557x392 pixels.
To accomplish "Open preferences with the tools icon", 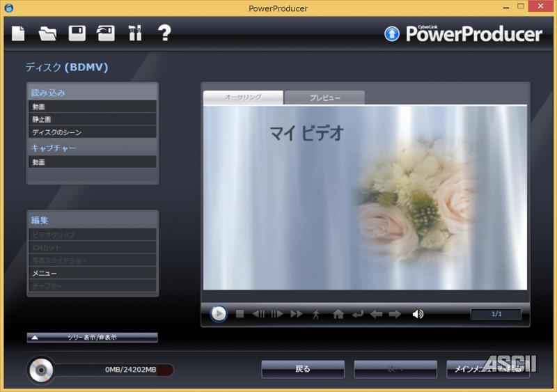I will click(135, 33).
